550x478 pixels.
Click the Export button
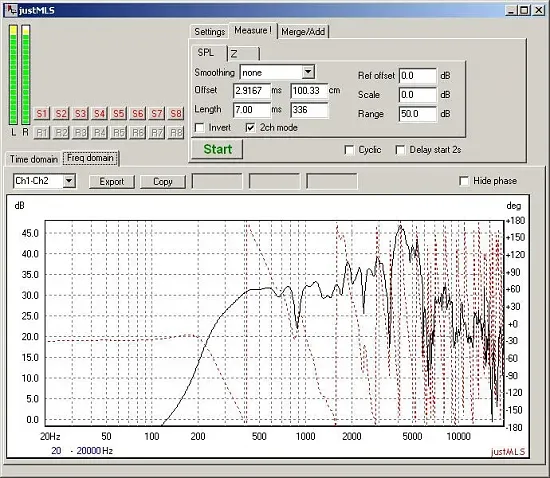[112, 182]
